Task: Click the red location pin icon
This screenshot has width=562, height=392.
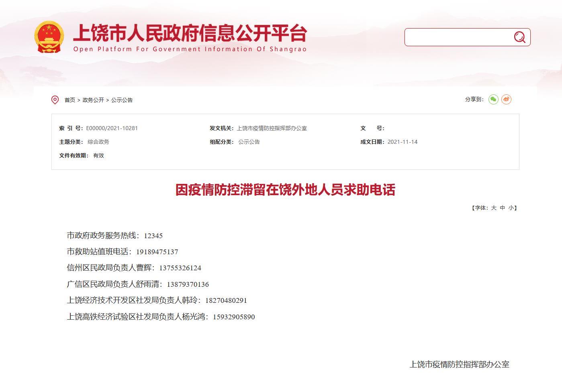Action: click(55, 100)
